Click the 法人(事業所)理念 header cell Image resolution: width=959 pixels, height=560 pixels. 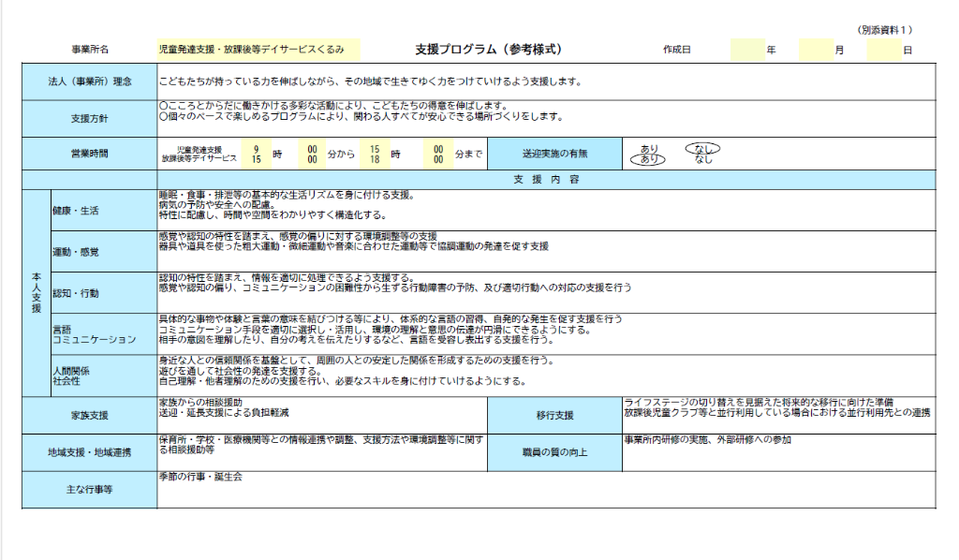(x=90, y=81)
